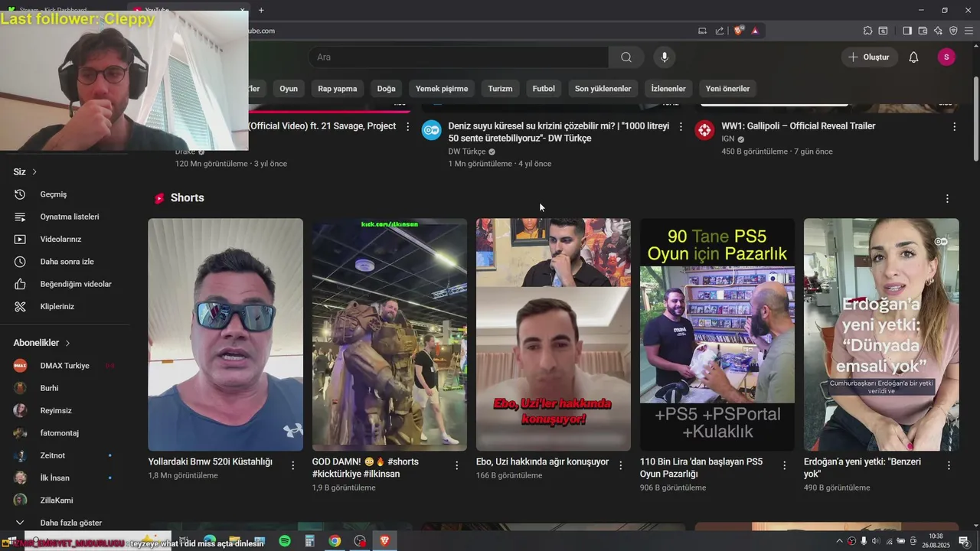Open the account avatar menu

pyautogui.click(x=946, y=57)
